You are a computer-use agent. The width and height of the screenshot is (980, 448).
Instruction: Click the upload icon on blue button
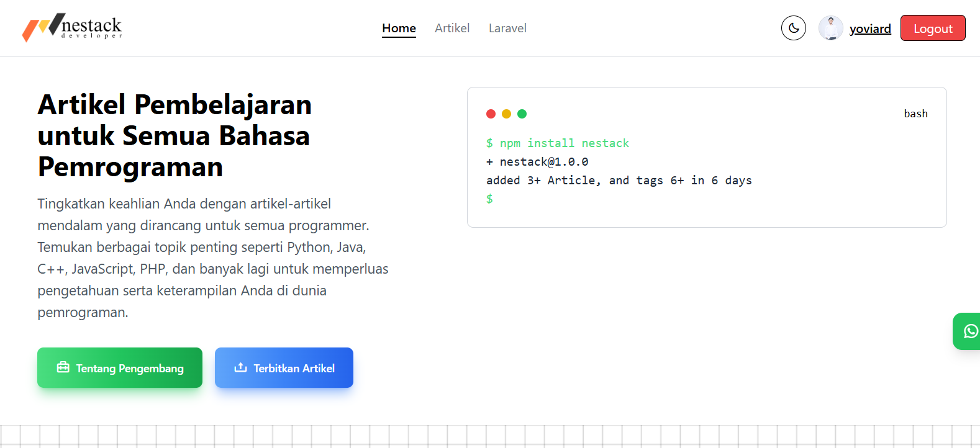240,367
